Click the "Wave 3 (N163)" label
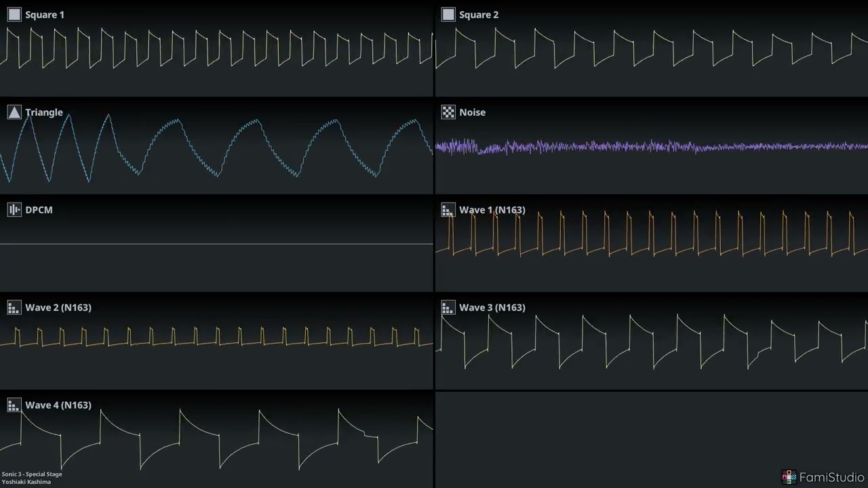Viewport: 868px width, 488px height. pos(492,308)
